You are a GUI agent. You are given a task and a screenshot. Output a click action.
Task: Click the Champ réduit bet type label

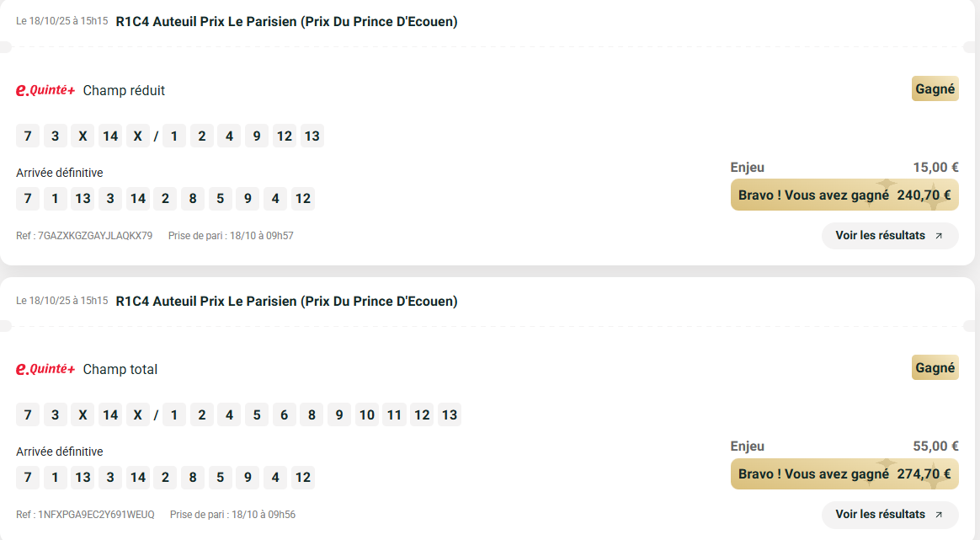click(124, 91)
